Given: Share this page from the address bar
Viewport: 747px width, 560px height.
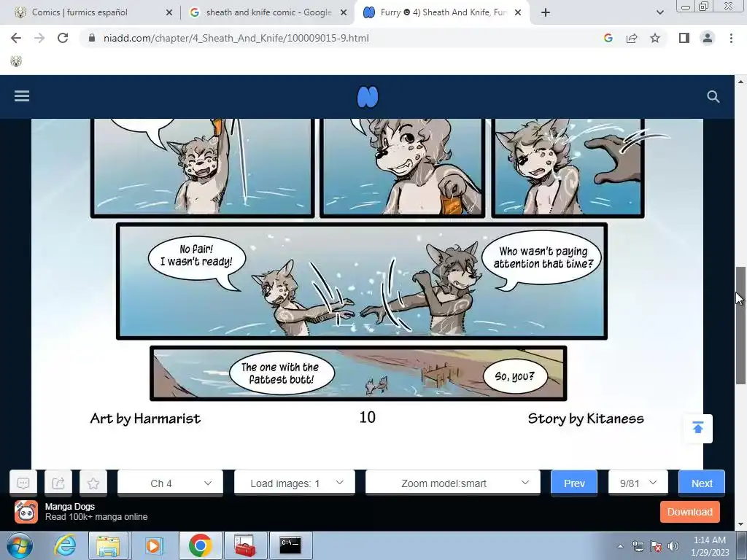Looking at the screenshot, I should pyautogui.click(x=632, y=38).
